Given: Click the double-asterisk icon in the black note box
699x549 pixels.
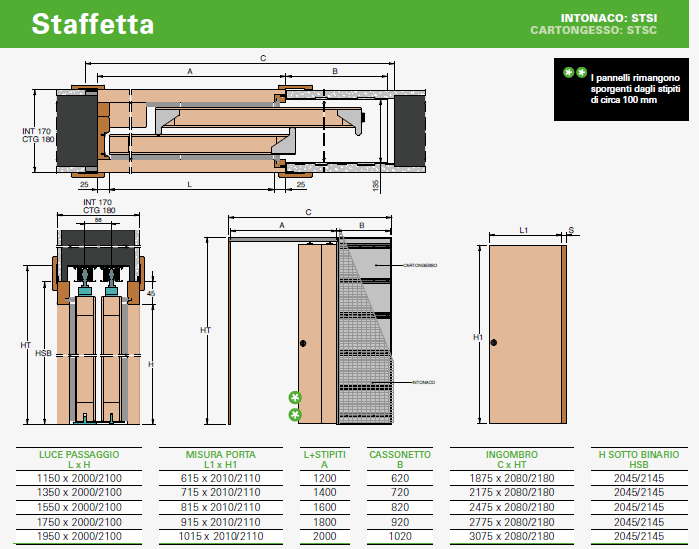Looking at the screenshot, I should pyautogui.click(x=574, y=73).
